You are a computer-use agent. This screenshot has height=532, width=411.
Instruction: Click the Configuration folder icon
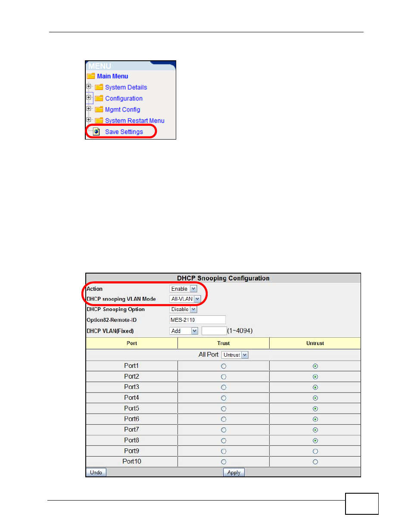[x=99, y=99]
